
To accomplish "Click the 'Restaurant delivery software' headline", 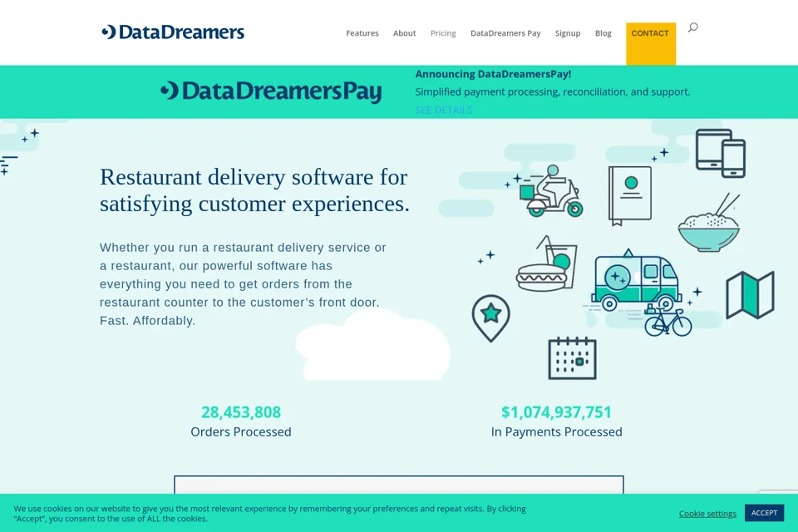I will [254, 190].
